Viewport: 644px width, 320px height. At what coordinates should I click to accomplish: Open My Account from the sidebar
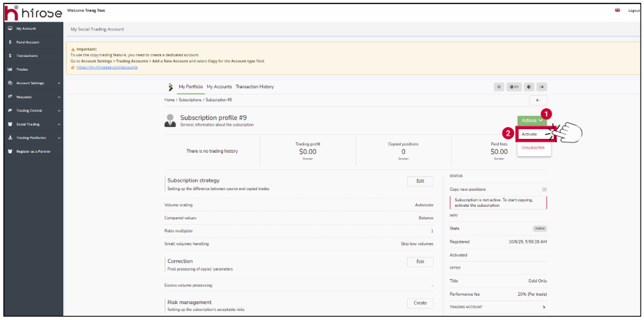(26, 28)
